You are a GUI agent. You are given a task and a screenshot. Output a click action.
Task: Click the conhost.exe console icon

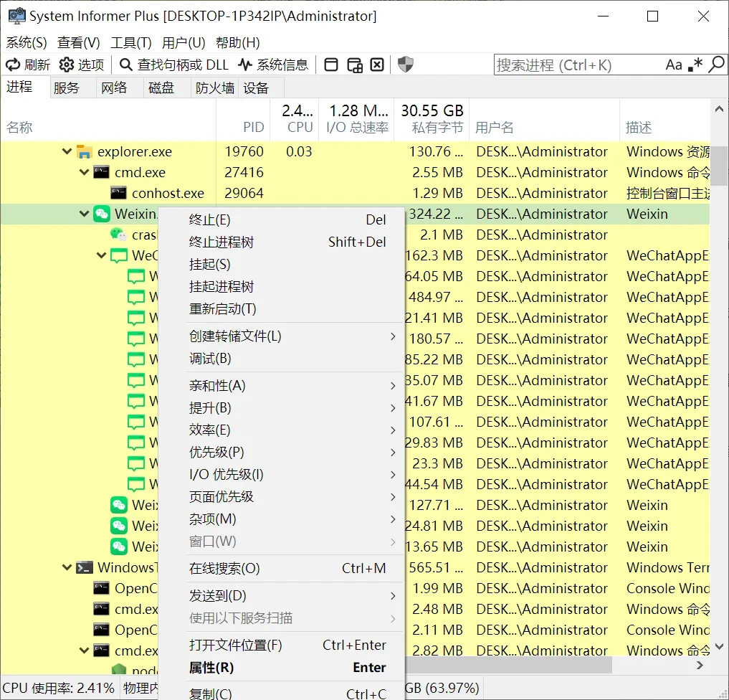[x=118, y=192]
